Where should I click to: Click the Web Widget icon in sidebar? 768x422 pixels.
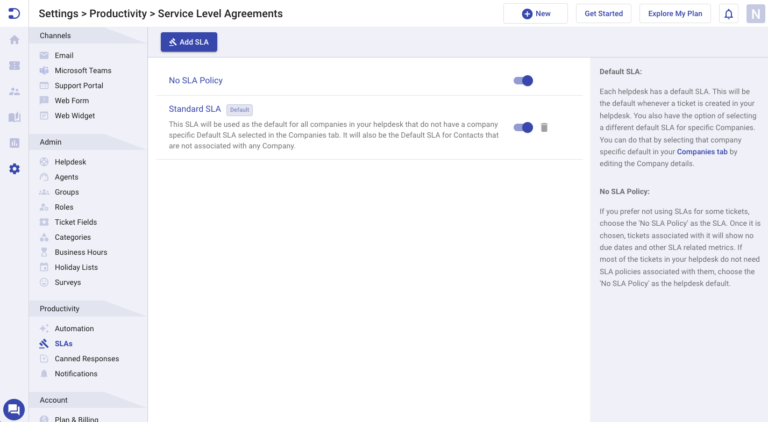(44, 116)
